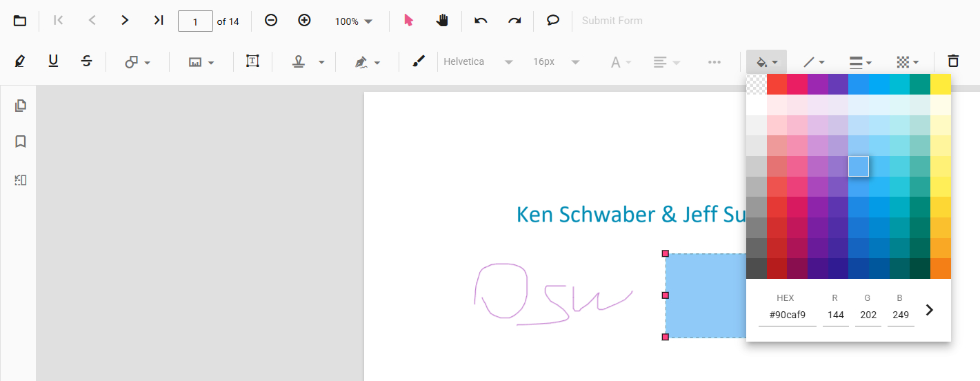Toggle the underline annotation tool
980x381 pixels.
click(53, 61)
